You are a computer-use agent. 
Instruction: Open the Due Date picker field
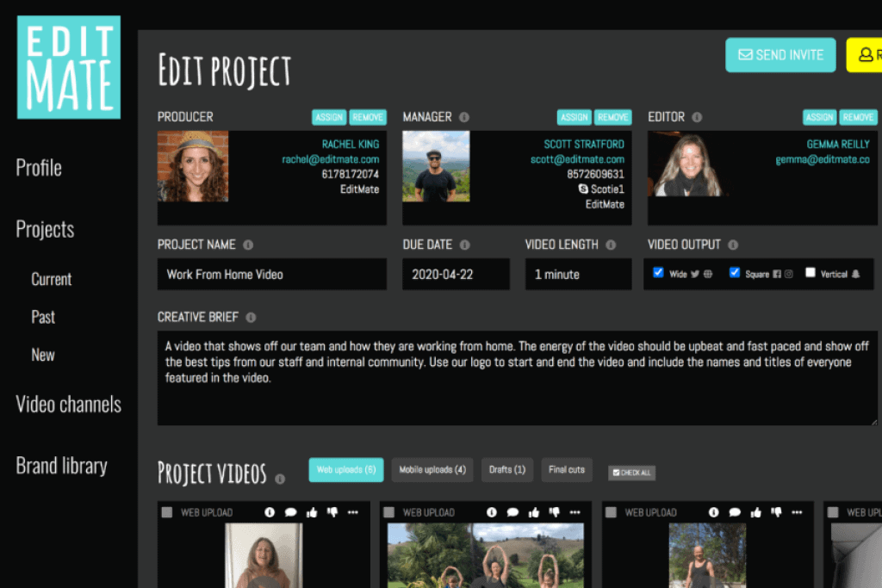(x=457, y=275)
